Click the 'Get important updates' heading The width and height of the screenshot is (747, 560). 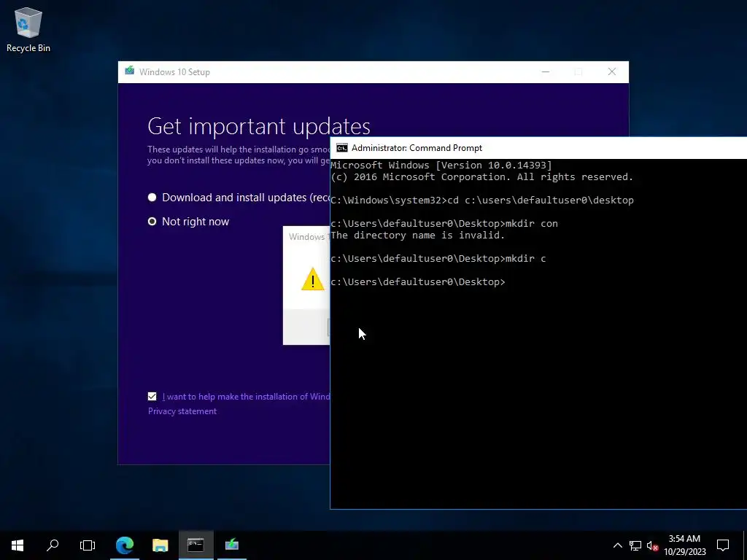(259, 126)
